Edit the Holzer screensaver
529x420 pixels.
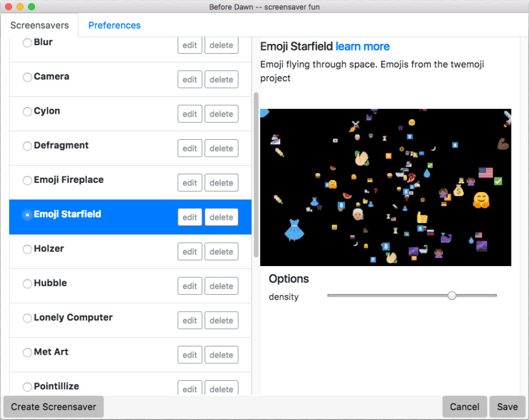click(x=190, y=251)
